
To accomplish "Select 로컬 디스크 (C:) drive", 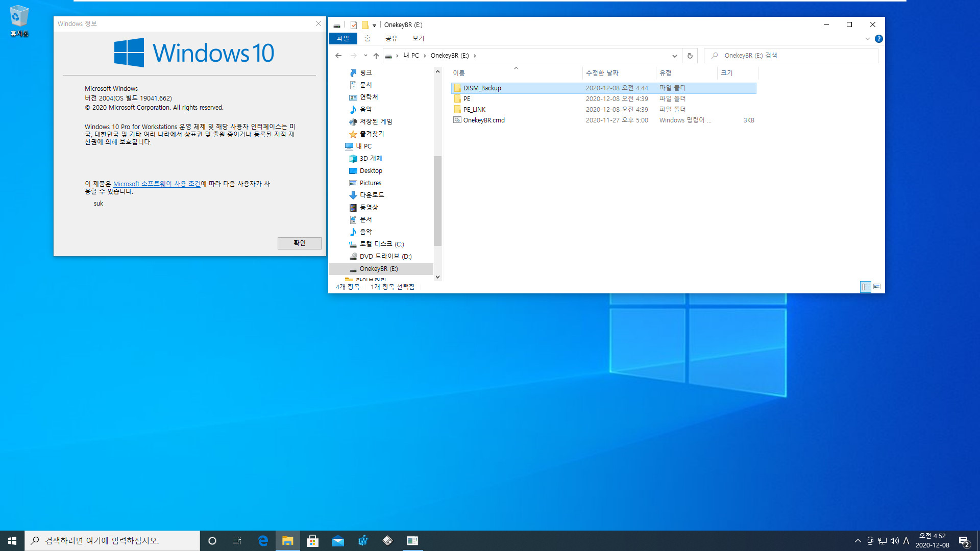I will (381, 244).
